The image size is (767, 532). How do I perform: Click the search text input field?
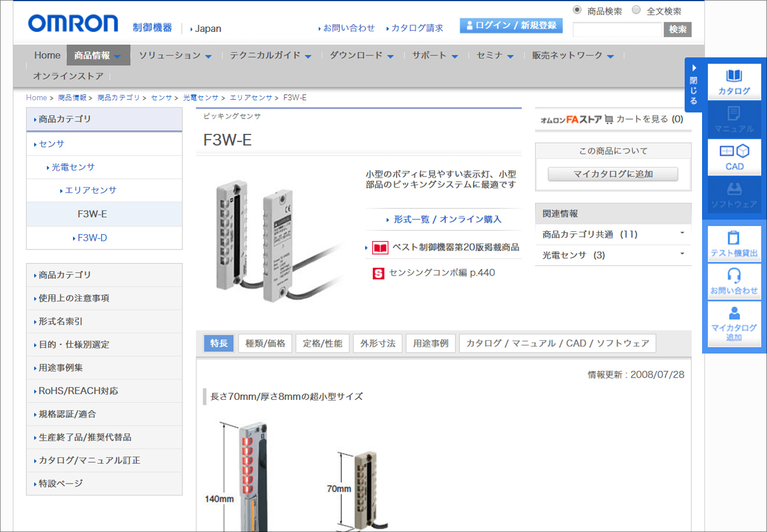click(617, 29)
